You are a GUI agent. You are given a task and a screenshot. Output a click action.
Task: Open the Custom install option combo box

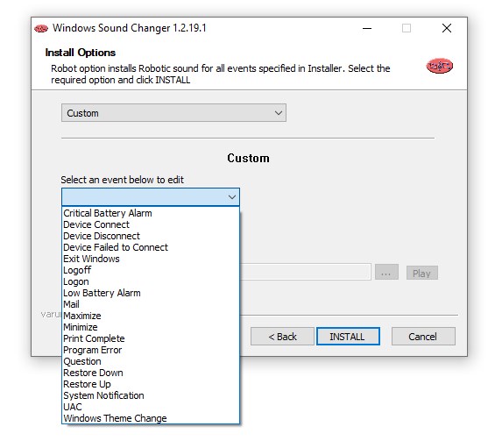pos(173,113)
